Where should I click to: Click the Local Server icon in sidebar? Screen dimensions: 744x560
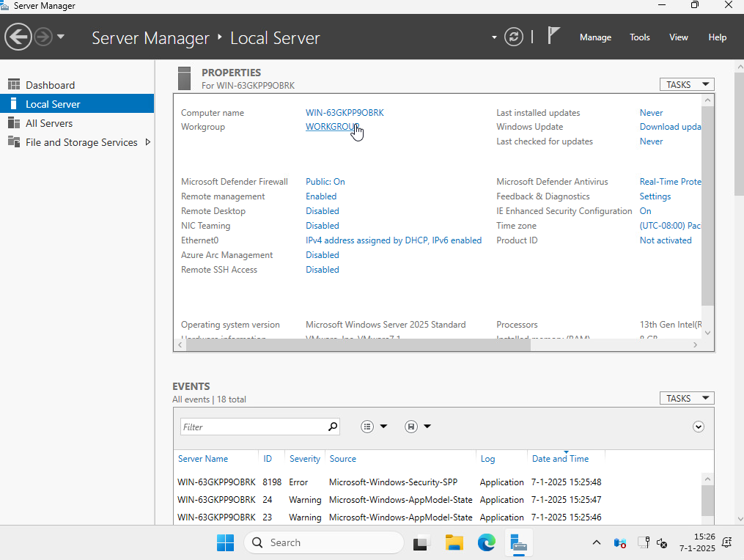[14, 103]
